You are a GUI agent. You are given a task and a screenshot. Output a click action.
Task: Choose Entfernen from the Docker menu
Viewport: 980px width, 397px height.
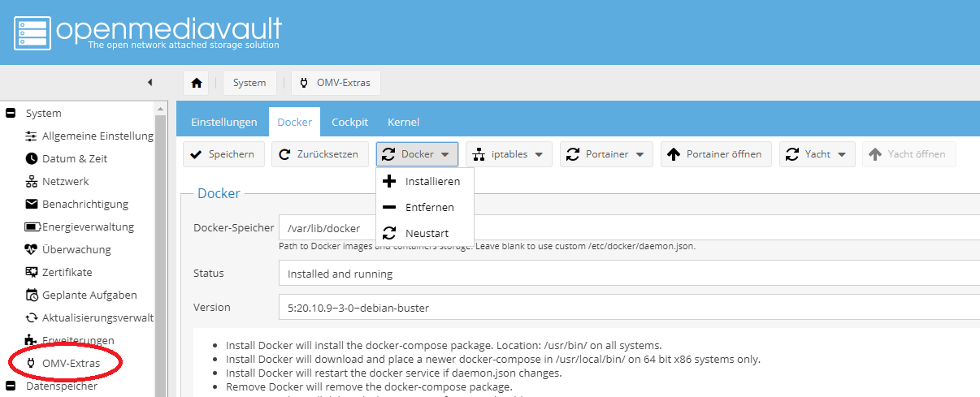click(425, 207)
